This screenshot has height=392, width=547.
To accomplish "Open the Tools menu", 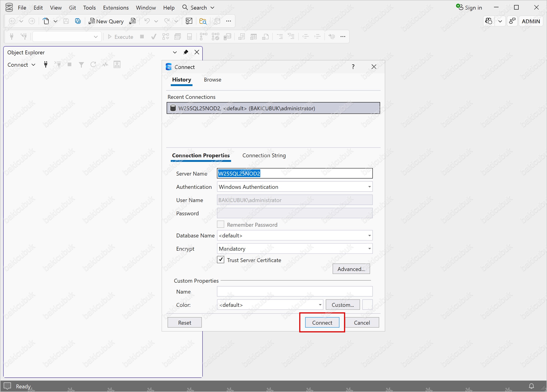I will click(89, 8).
